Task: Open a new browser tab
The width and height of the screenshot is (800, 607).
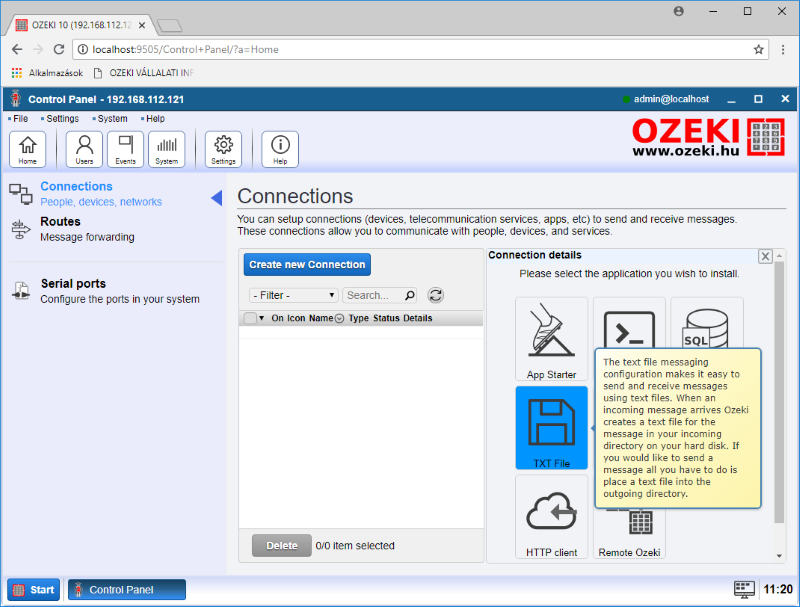Action: [x=169, y=25]
